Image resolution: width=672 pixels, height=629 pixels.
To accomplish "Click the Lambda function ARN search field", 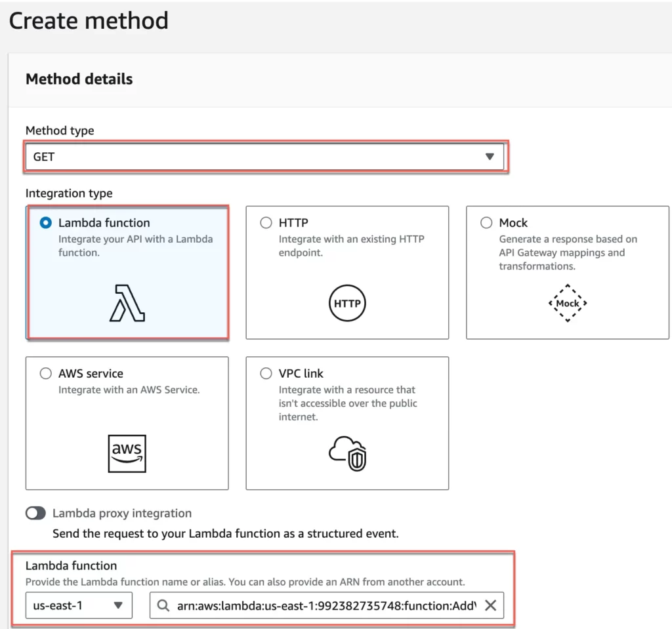I will [327, 605].
